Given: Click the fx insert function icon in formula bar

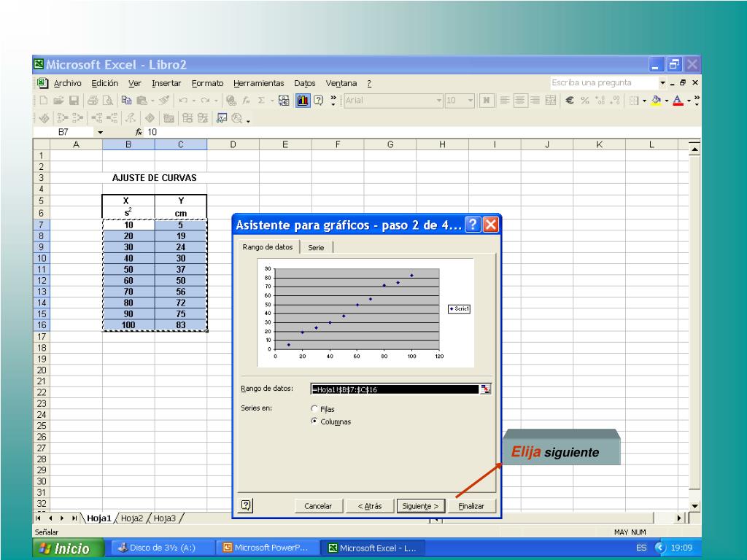Looking at the screenshot, I should pos(139,132).
